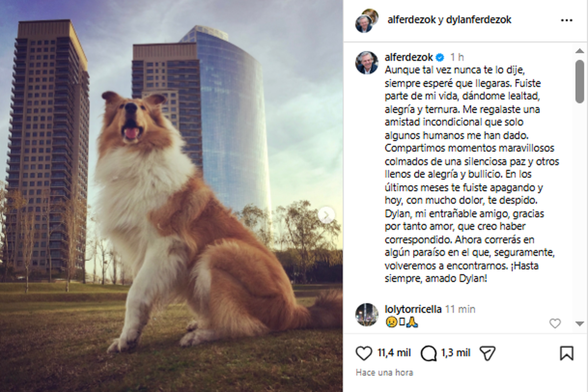Open the alferdezok username link in the caption
Viewport: 588px width, 392px height.
pyautogui.click(x=410, y=57)
